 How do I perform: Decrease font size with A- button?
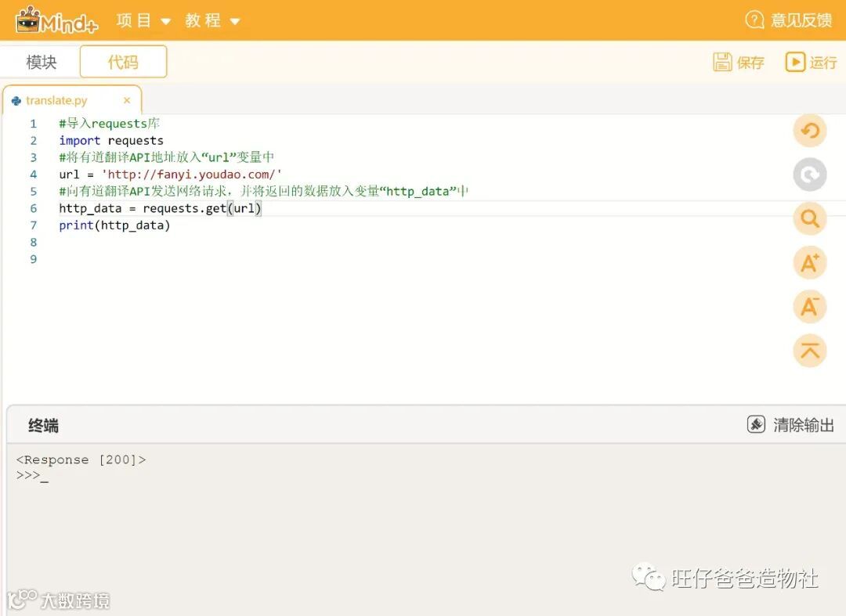point(809,306)
